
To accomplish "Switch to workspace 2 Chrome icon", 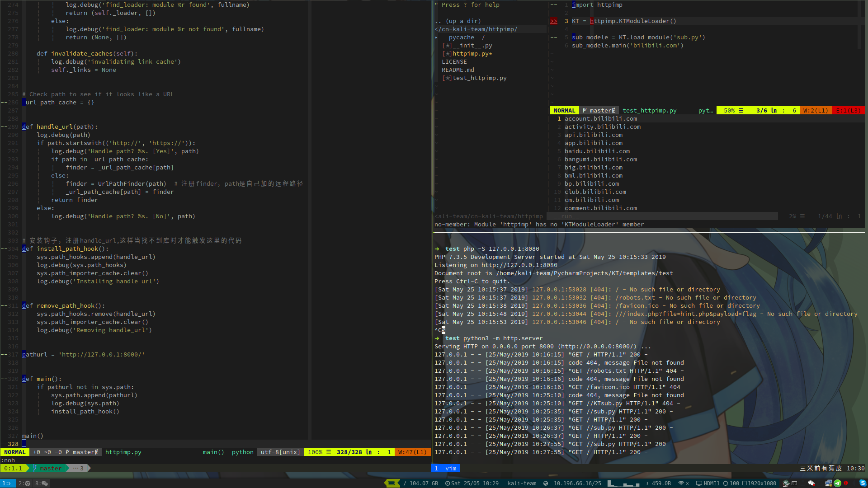I will point(24,483).
